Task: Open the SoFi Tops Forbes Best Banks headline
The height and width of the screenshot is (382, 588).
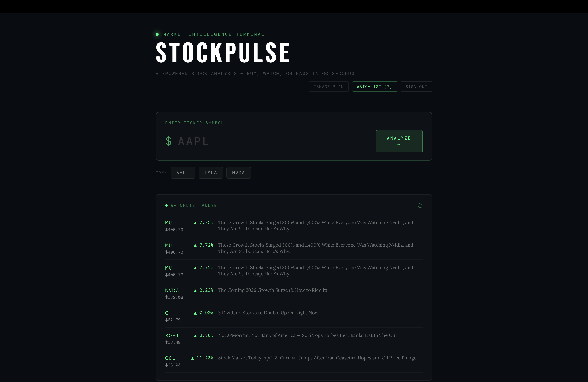Action: (306, 336)
